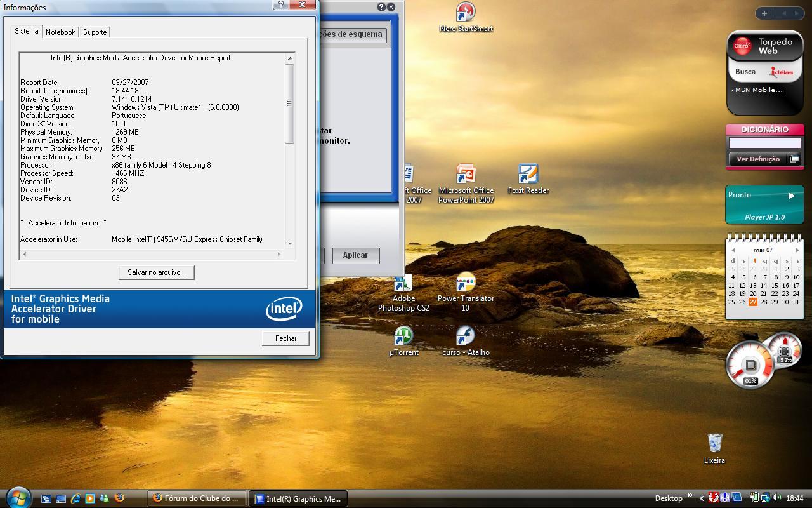The image size is (812, 508).
Task: Click report scroll up arrow
Action: pos(290,58)
